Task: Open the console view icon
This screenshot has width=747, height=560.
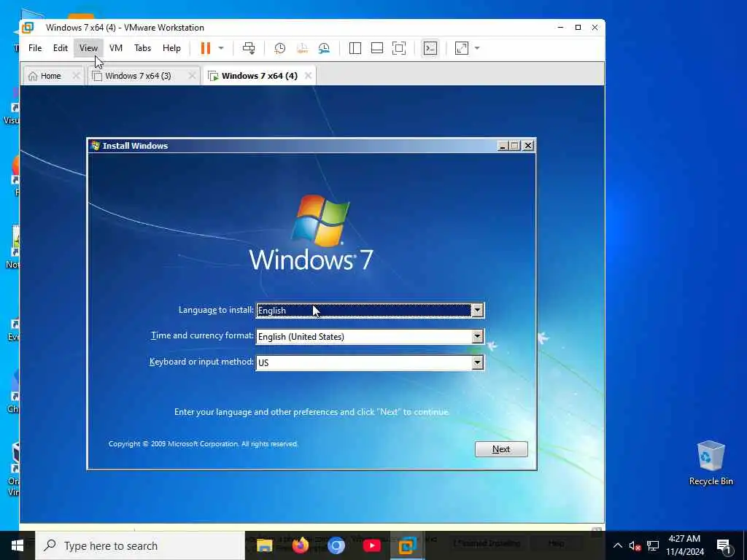Action: tap(430, 48)
